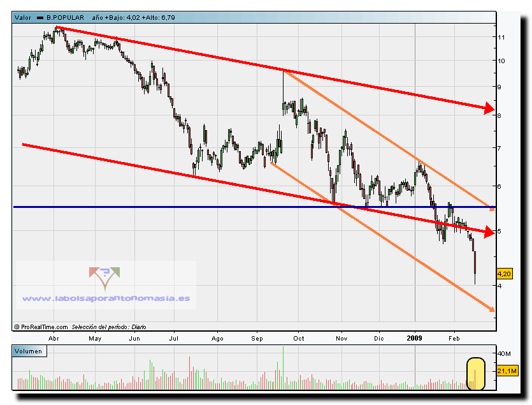Click the 'Valor' header label
The image size is (532, 405).
click(x=23, y=18)
